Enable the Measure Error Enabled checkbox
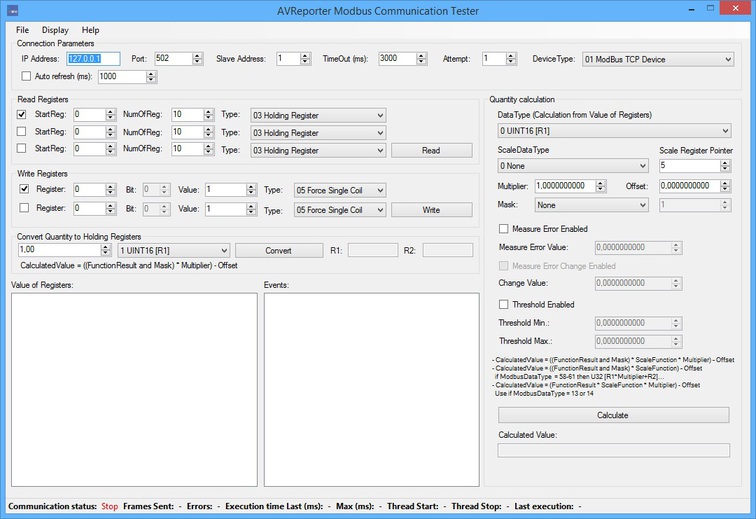This screenshot has width=756, height=519. pyautogui.click(x=503, y=229)
